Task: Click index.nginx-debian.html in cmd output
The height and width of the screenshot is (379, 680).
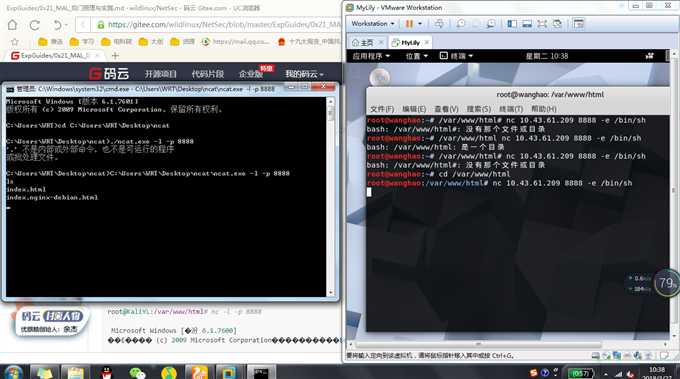Action: coord(52,197)
